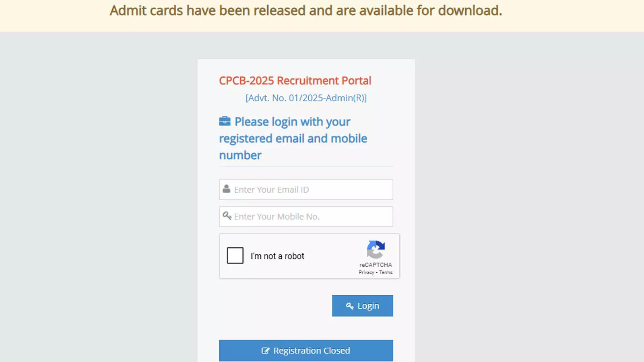Click the word "Login" on the blue button

click(x=368, y=306)
